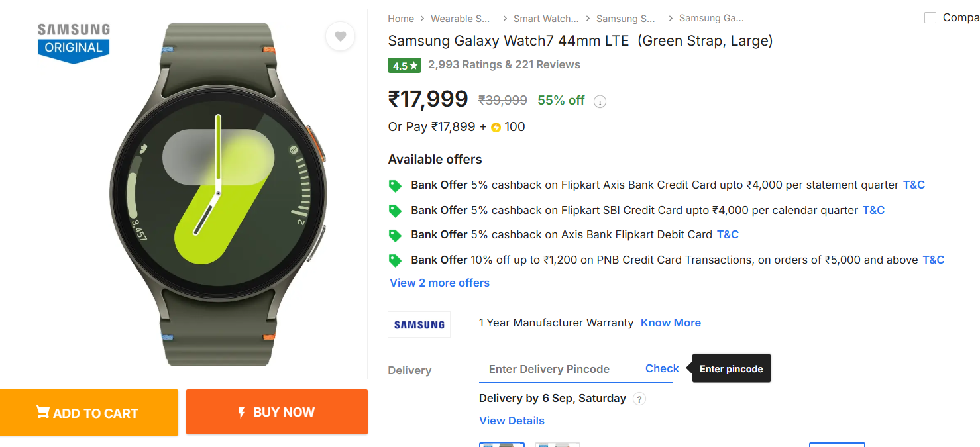
Task: Expand delivery View Details
Action: (x=512, y=421)
